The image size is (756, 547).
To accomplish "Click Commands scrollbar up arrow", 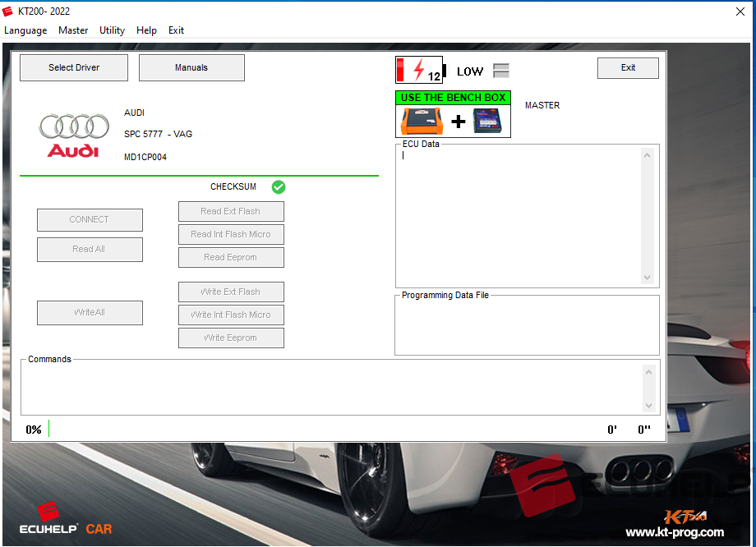I will pos(648,372).
